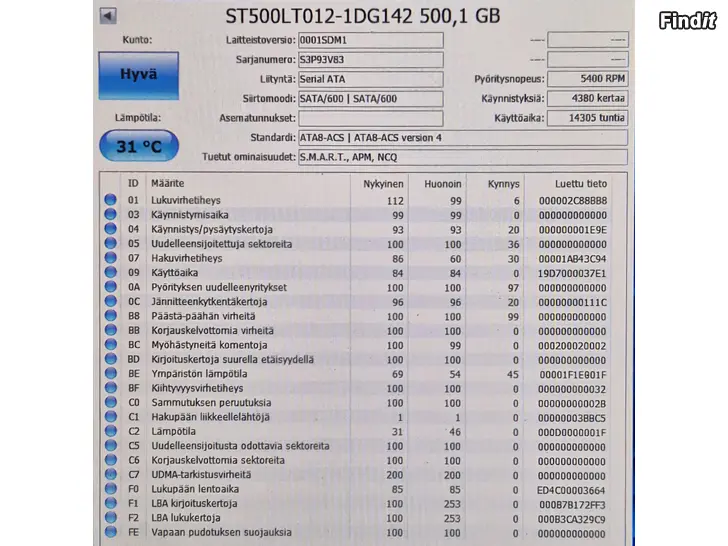Screen dimensions: 728x546
Task: Click status icon for row BD Kirjoituskertoja
Action: [x=110, y=358]
